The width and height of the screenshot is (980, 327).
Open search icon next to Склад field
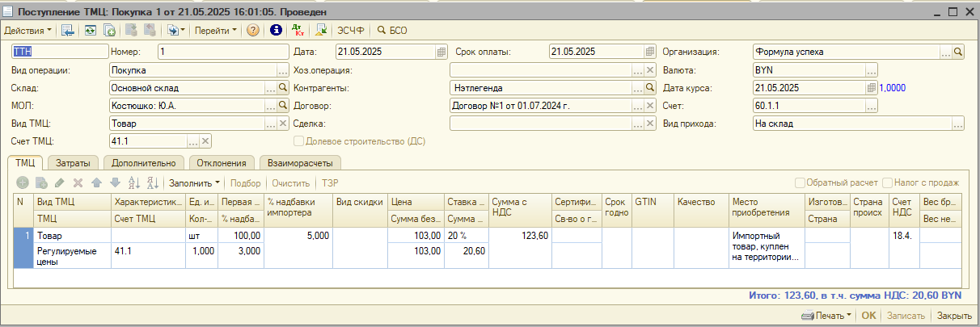coord(283,87)
